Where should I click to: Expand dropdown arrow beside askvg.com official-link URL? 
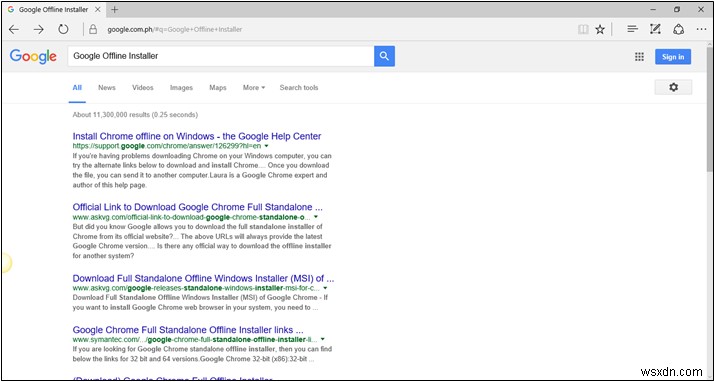(316, 217)
